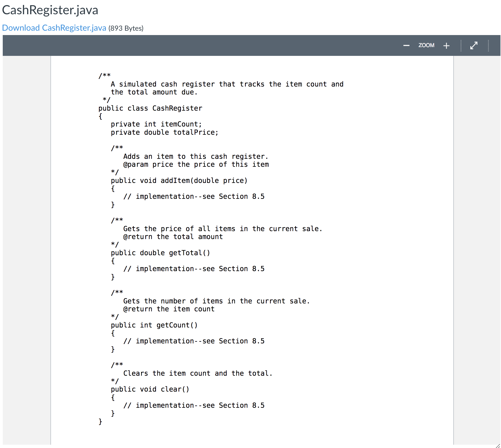This screenshot has width=501, height=448.
Task: Click the getCount method declaration
Action: 154,325
